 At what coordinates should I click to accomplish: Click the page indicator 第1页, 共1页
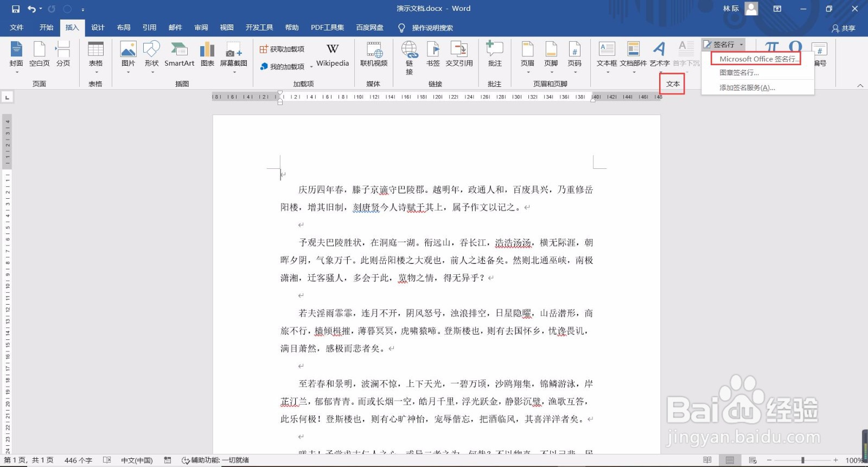(29, 460)
